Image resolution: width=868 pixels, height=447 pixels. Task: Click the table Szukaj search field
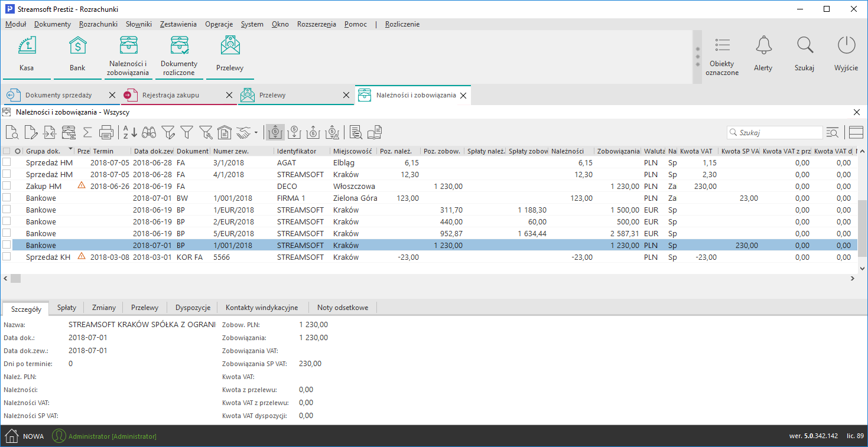(x=775, y=133)
